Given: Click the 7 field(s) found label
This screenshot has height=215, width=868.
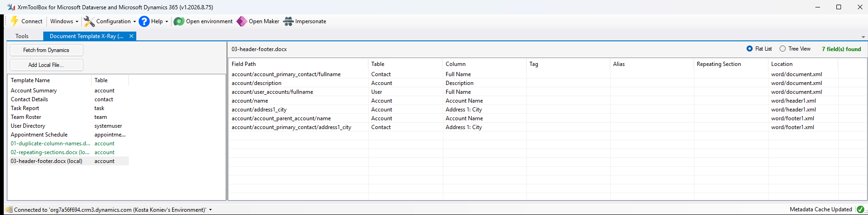Looking at the screenshot, I should click(841, 49).
